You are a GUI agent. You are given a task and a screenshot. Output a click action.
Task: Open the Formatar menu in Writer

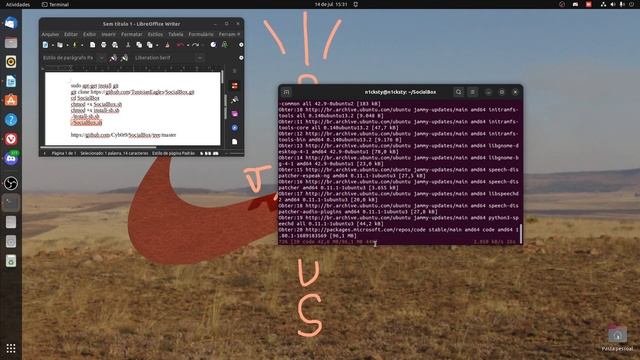point(132,34)
